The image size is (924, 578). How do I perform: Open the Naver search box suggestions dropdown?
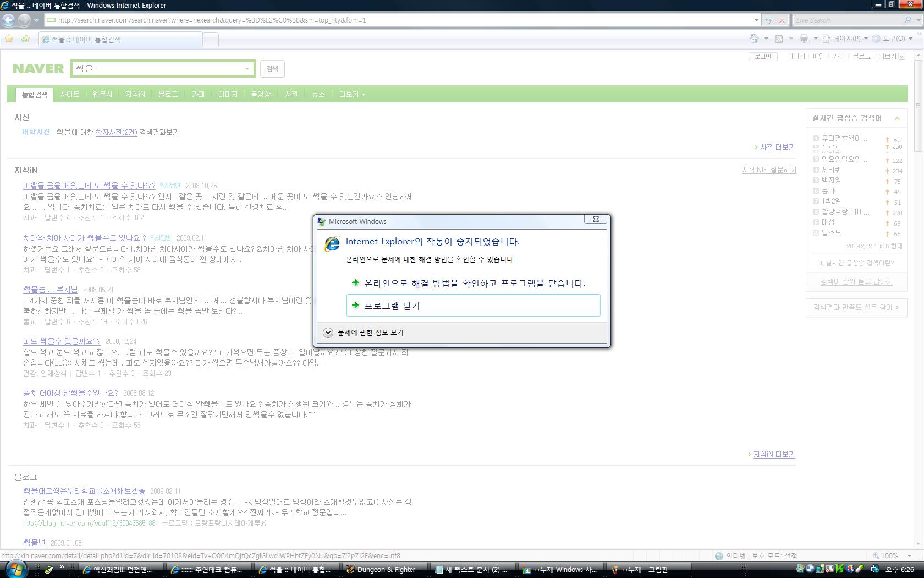tap(247, 69)
